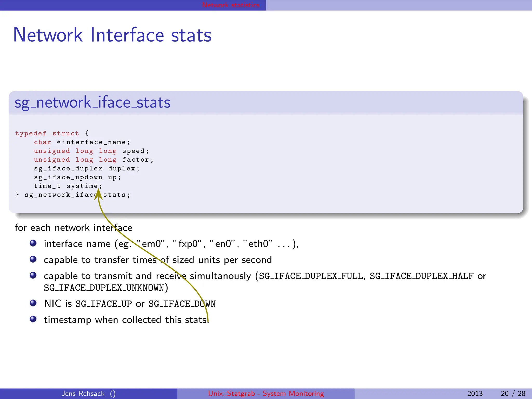The image size is (532, 399).
Task: Click the 'for each network interface' text
Action: point(74,228)
